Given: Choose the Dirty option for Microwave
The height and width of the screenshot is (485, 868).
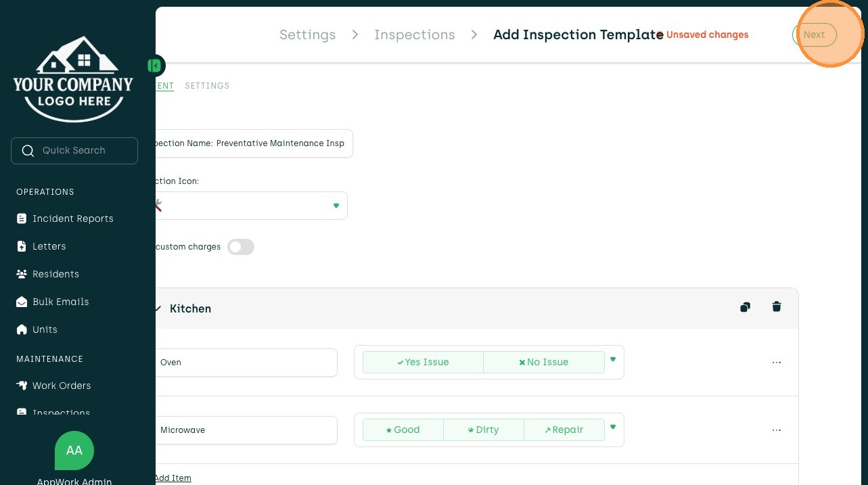Looking at the screenshot, I should (483, 430).
